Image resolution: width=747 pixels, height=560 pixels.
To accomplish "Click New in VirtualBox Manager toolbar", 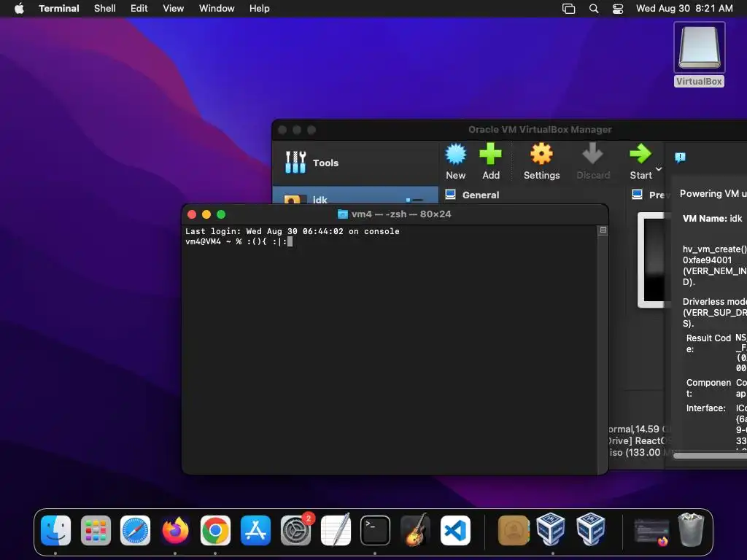I will (x=455, y=161).
